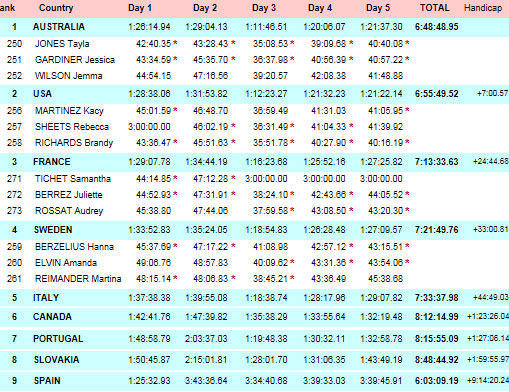Click rider SHEETS Rebecca
Screen dimensions: 509x392
click(72, 127)
